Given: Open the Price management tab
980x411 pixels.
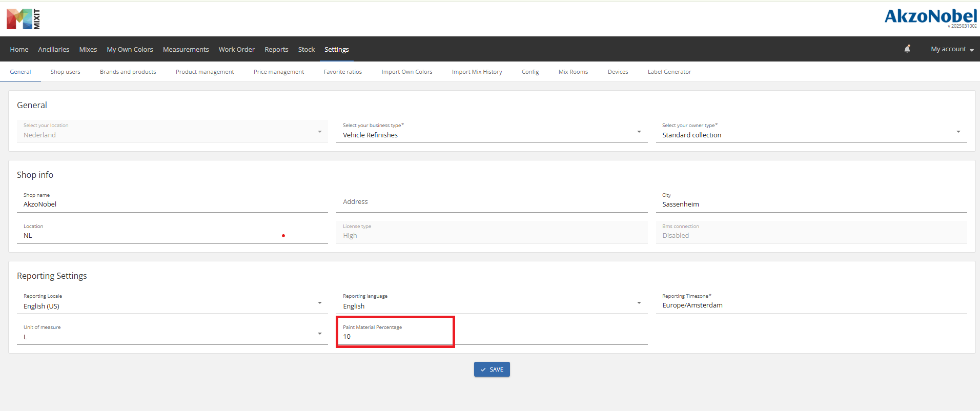Looking at the screenshot, I should (279, 72).
